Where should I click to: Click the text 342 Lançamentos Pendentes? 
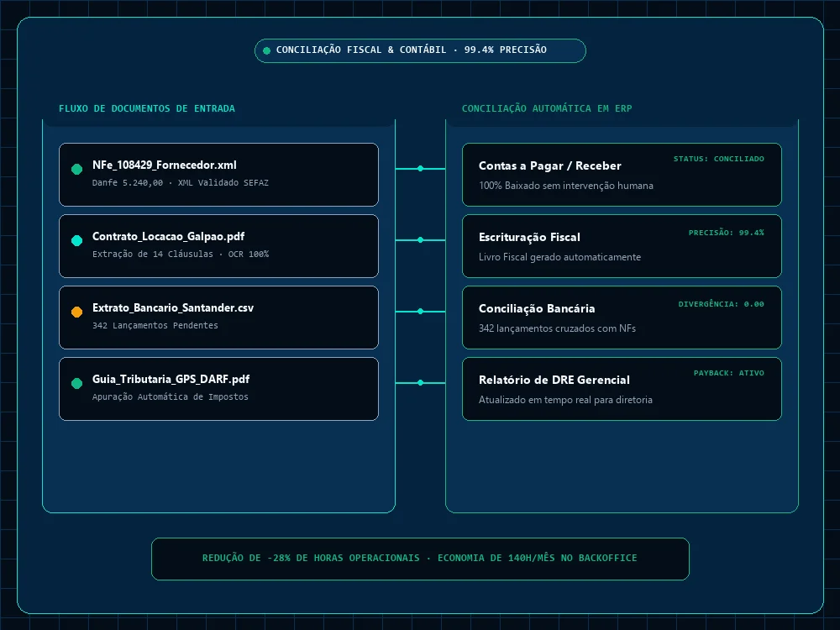pos(155,325)
